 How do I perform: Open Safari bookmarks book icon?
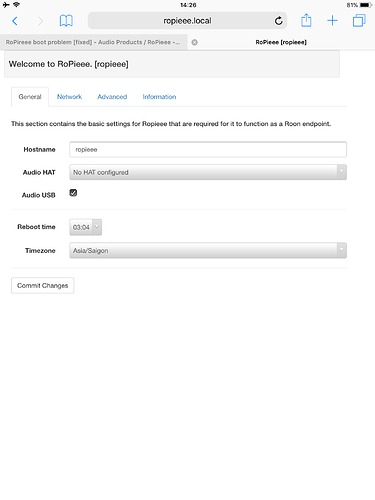coord(66,21)
